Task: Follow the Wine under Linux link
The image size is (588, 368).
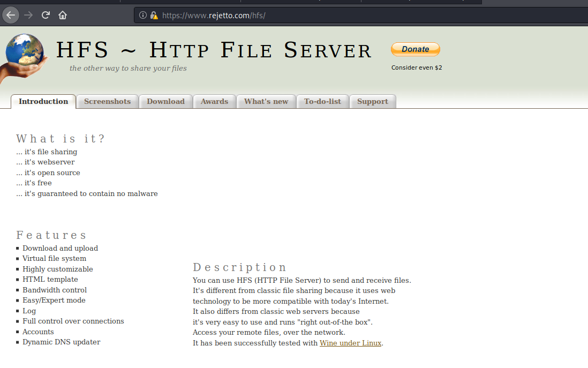Action: coord(350,343)
